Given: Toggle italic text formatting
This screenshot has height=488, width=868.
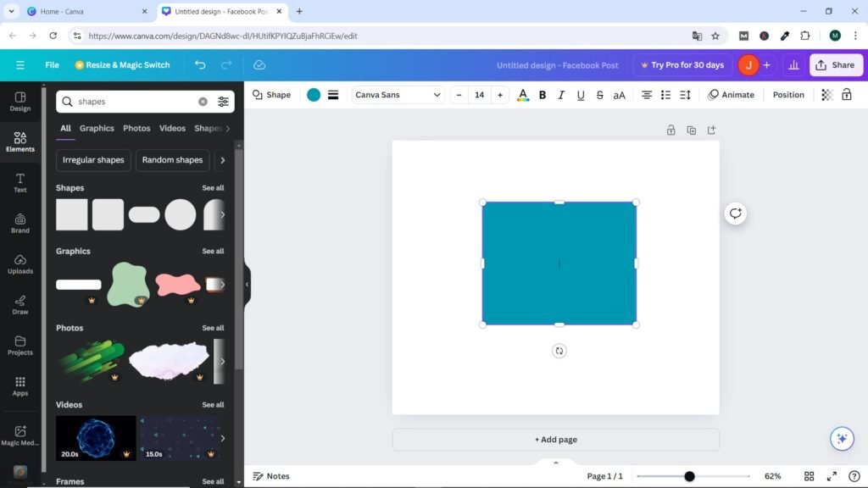Looking at the screenshot, I should tap(561, 95).
